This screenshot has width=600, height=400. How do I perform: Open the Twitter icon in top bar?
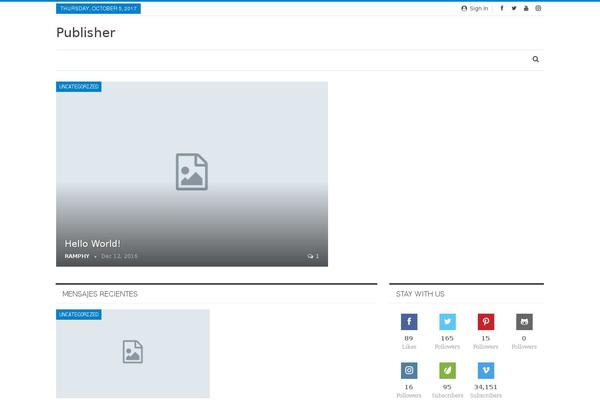(x=514, y=8)
